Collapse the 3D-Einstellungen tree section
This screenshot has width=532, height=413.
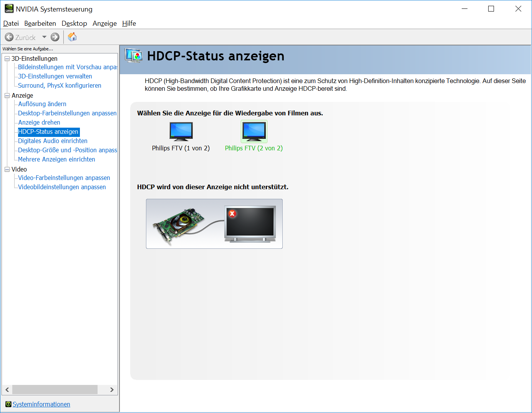coord(7,58)
